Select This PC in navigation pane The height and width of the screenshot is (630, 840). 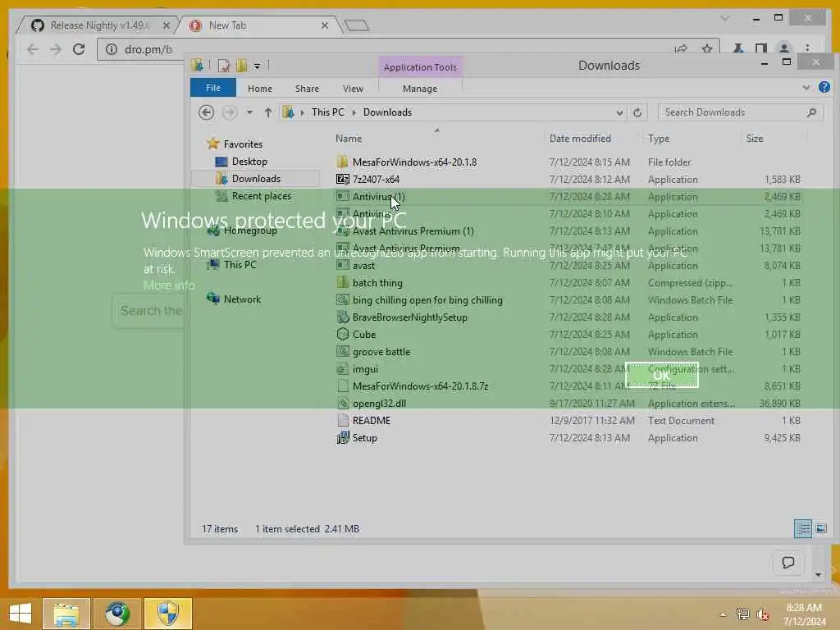pos(240,265)
